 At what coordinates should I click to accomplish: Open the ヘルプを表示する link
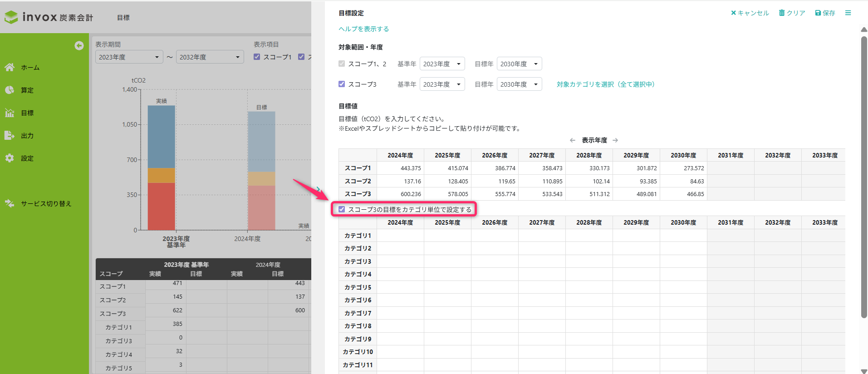363,29
